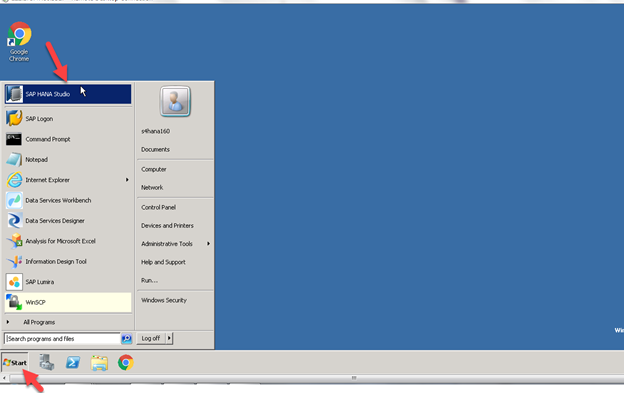Open the Log off options arrow
Image resolution: width=624 pixels, height=393 pixels.
coord(169,338)
